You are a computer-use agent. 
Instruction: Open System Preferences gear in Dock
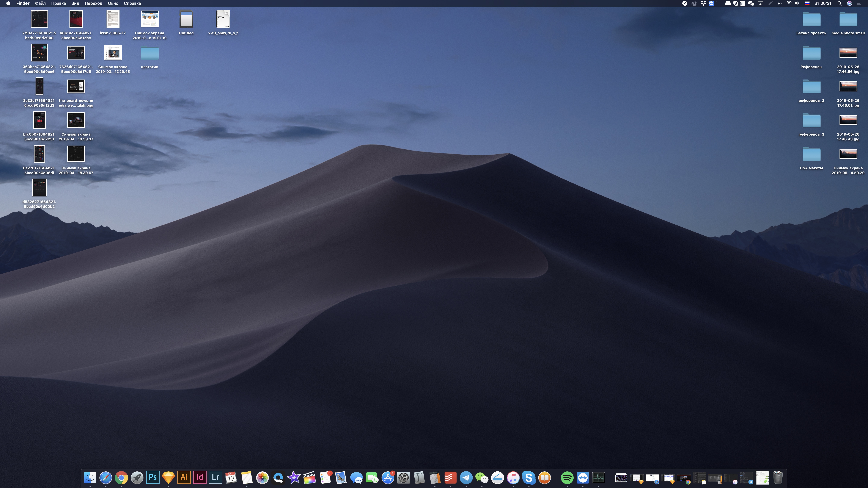(x=403, y=478)
